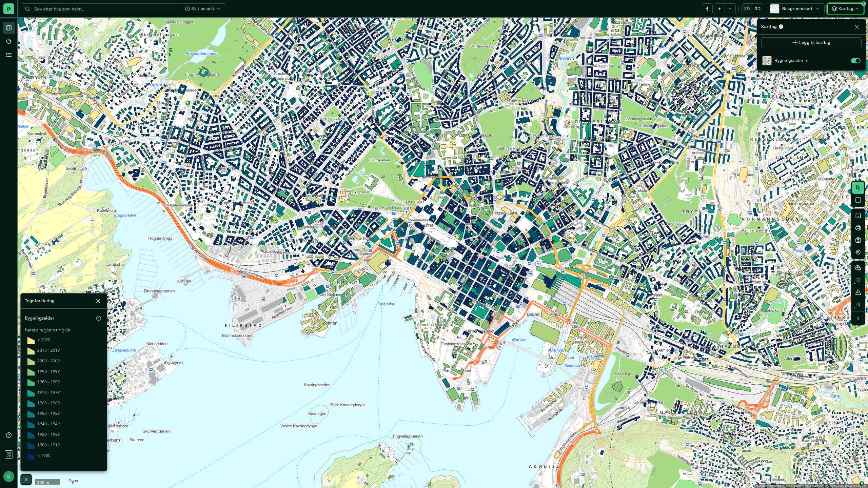Click the < 1900 legend color swatch
868x488 pixels.
tap(31, 456)
